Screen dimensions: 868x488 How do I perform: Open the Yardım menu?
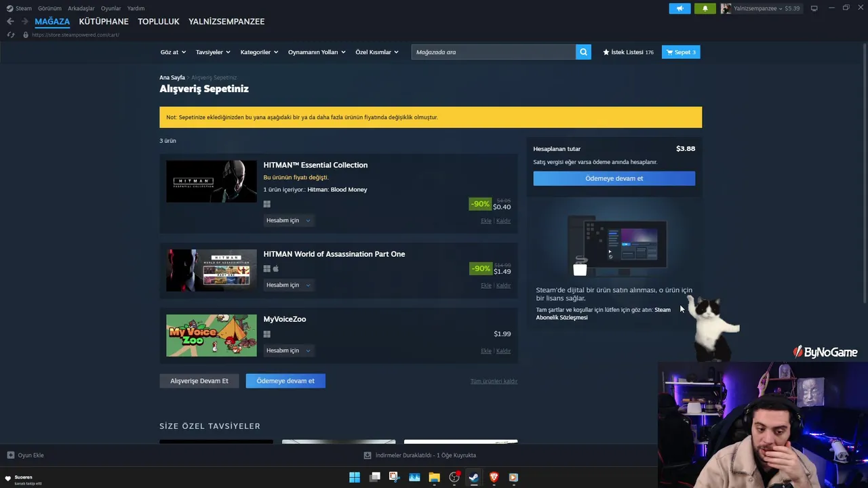coord(136,8)
